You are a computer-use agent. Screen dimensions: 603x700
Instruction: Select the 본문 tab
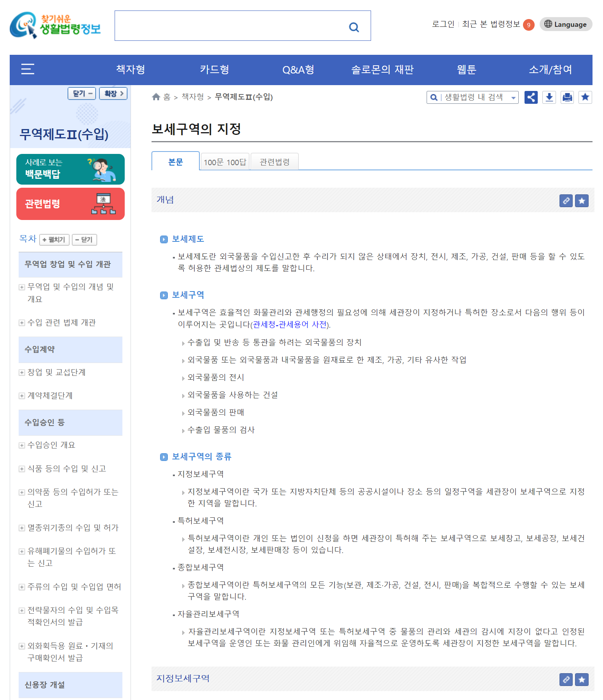[x=176, y=161]
